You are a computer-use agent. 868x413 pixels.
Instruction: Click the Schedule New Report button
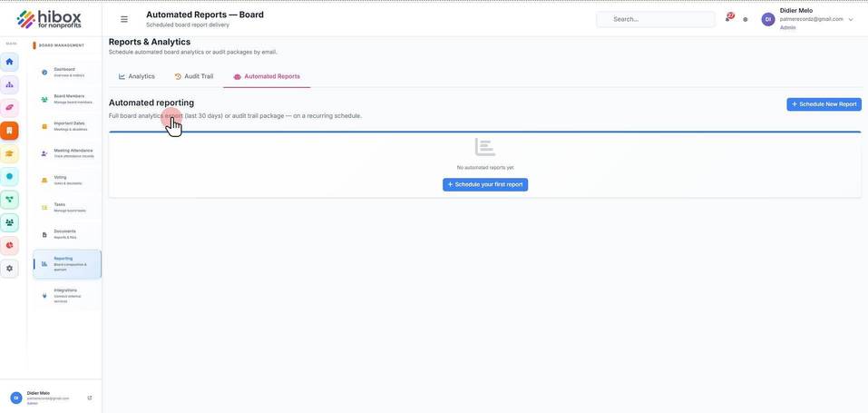(x=824, y=104)
